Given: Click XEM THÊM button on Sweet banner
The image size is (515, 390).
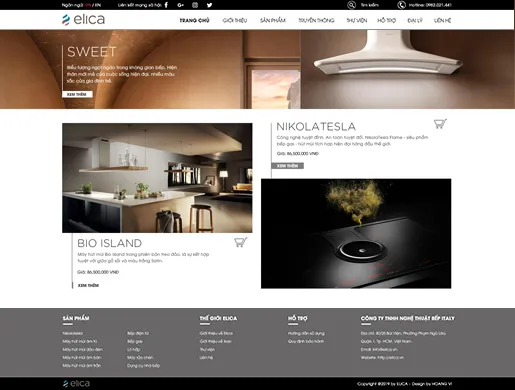Looking at the screenshot, I should 77,94.
